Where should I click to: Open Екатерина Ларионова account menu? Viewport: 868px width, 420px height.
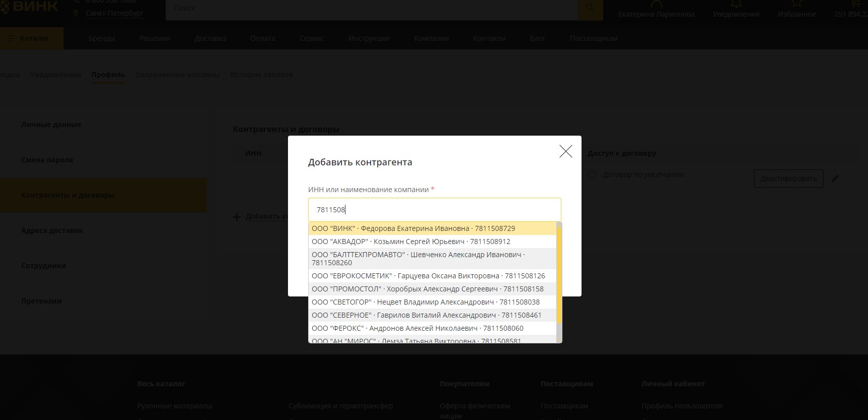[x=656, y=9]
